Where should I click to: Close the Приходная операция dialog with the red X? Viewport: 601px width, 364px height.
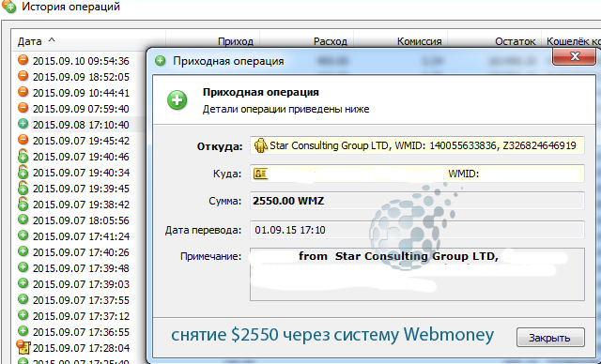click(574, 56)
